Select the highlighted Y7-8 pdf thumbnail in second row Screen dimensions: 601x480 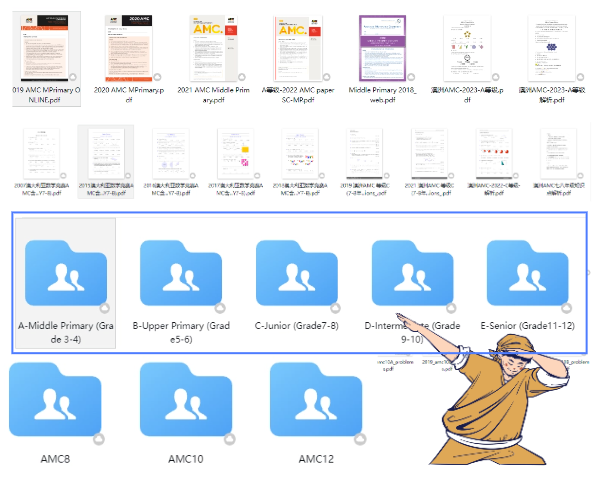tap(106, 154)
